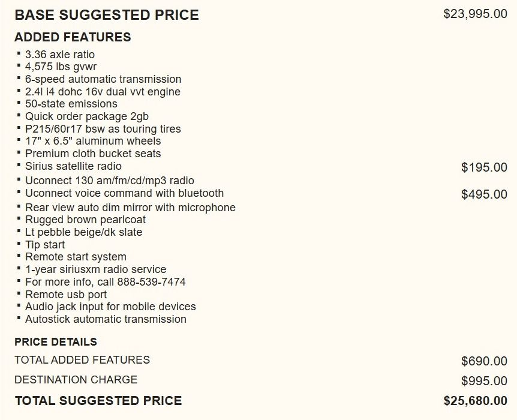This screenshot has width=517, height=420.
Task: Select the 3.36 axle ratio feature
Action: coord(60,55)
